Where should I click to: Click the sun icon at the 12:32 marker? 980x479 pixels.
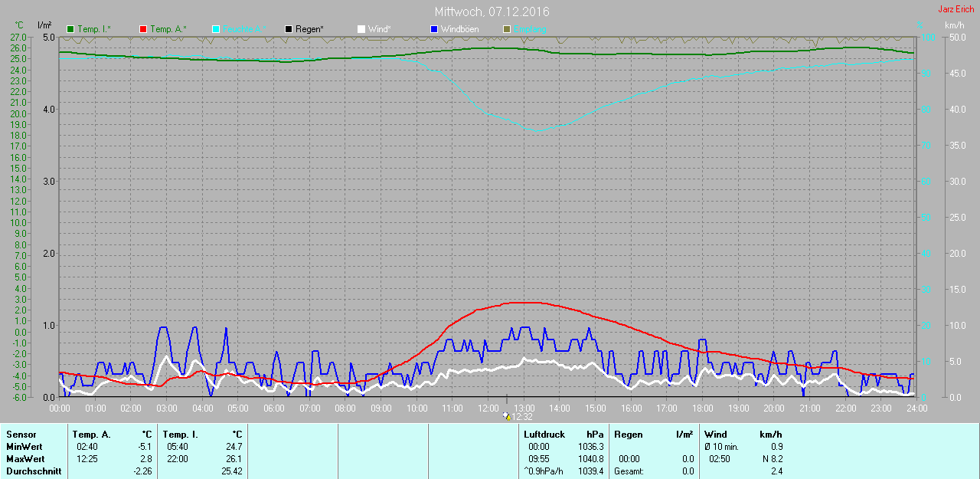click(x=507, y=417)
